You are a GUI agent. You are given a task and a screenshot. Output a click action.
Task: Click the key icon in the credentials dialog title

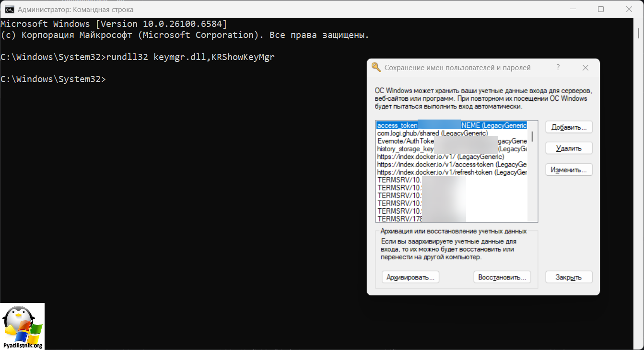click(376, 68)
